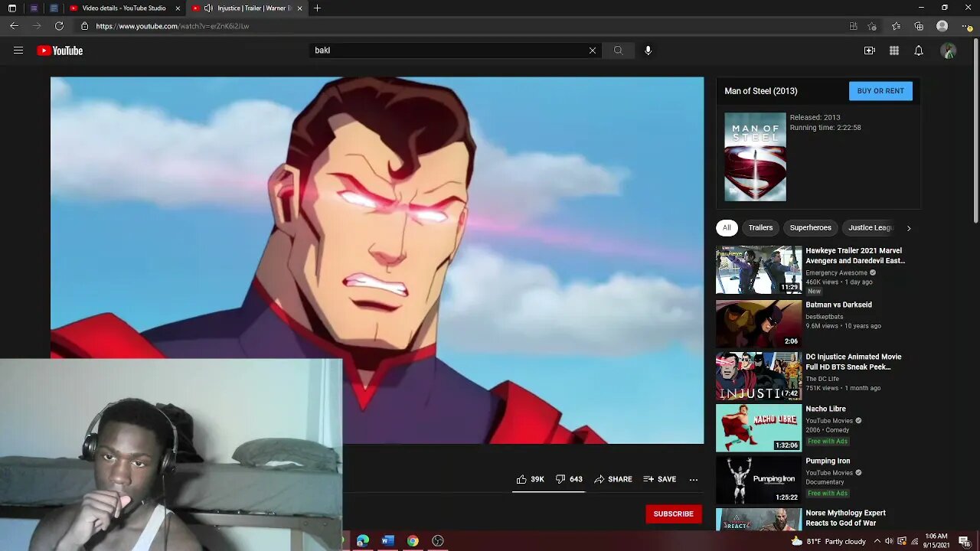Screen dimensions: 980x551
Task: Open the Pumping Iron documentary title
Action: tap(828, 461)
